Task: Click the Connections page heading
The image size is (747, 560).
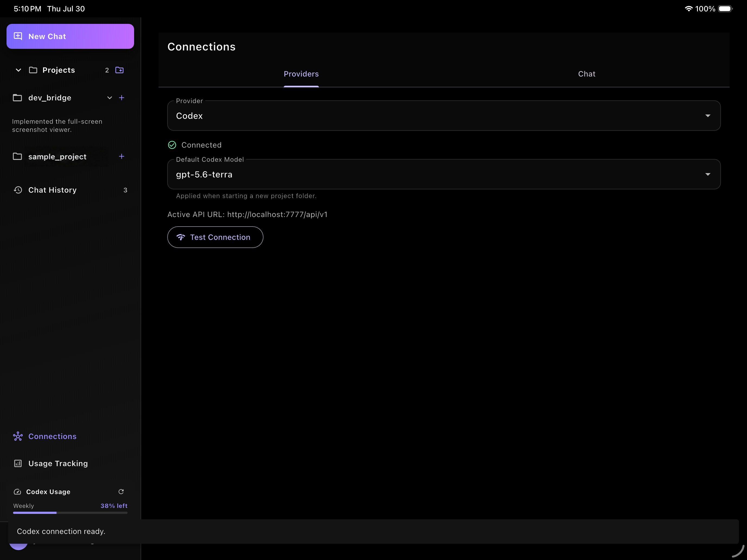Action: coord(202,47)
